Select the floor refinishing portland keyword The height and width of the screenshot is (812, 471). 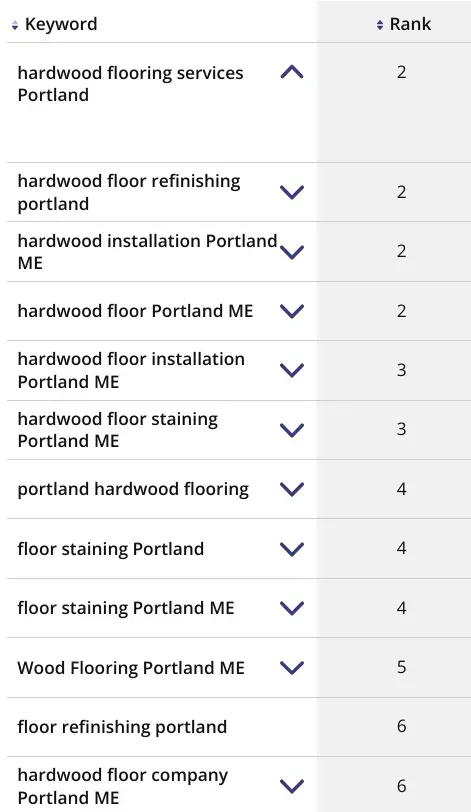point(122,727)
